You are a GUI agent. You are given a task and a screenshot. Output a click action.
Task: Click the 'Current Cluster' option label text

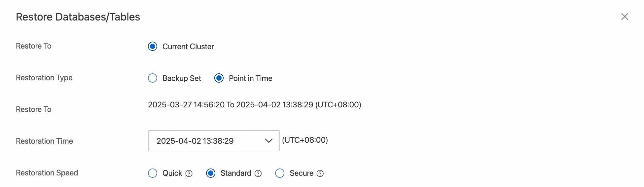188,47
